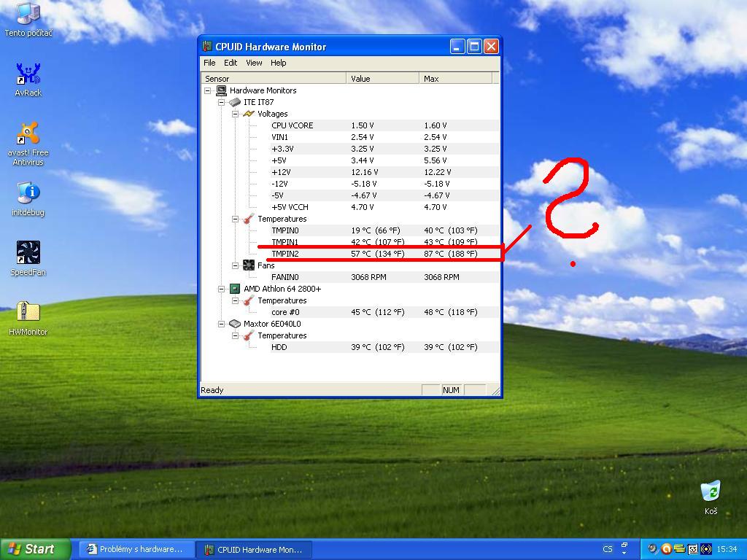The width and height of the screenshot is (747, 560).
Task: Launch avast! Free Antivirus shortcut
Action: tap(28, 144)
